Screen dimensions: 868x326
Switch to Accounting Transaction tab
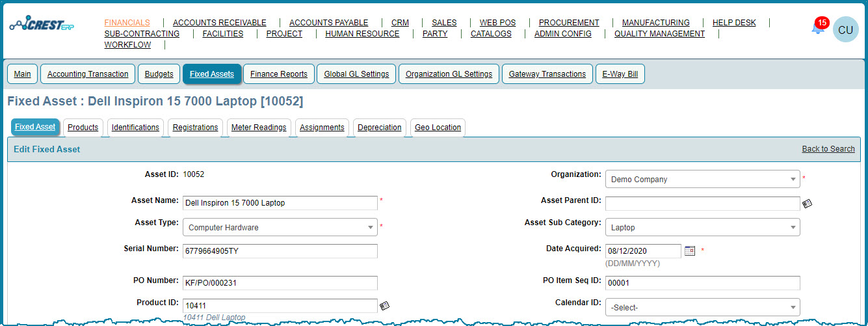88,74
